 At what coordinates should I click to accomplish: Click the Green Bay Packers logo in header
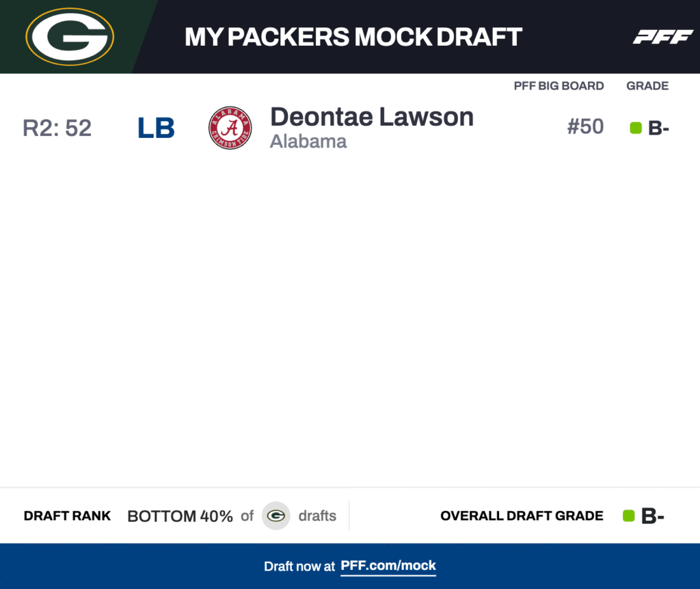[x=70, y=37]
